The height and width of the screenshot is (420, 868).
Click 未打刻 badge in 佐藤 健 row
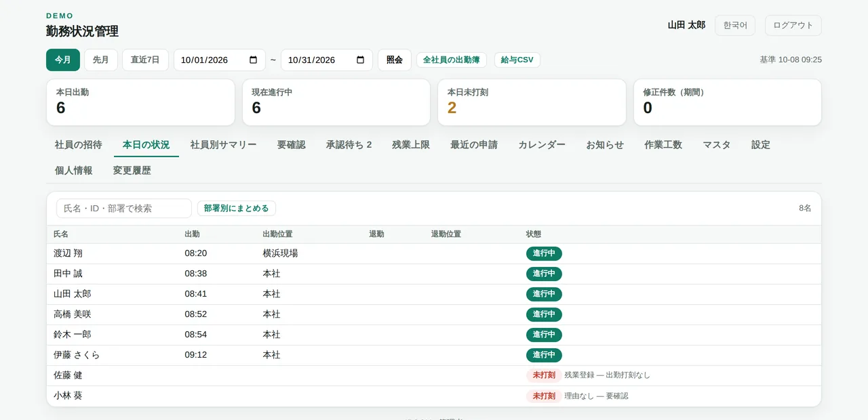(x=544, y=375)
